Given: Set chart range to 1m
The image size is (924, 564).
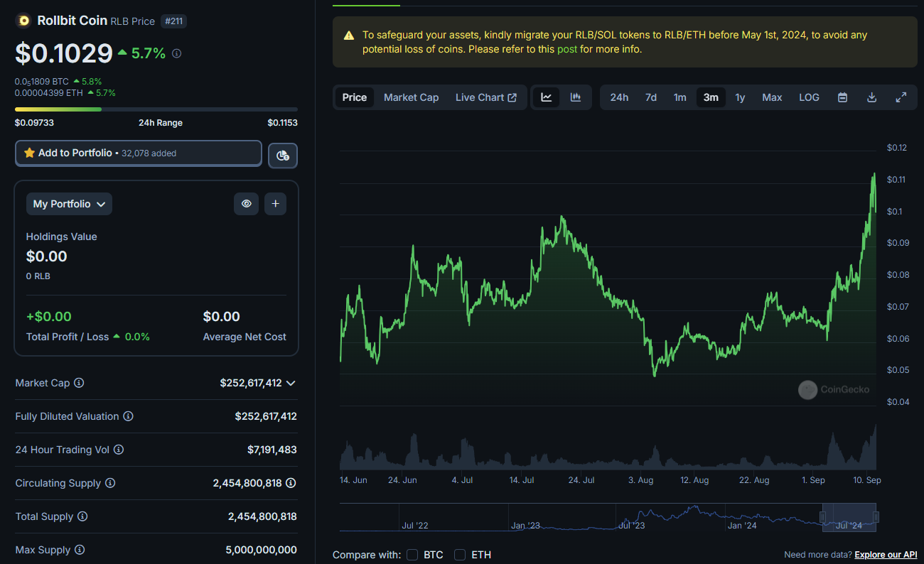Looking at the screenshot, I should coord(680,97).
